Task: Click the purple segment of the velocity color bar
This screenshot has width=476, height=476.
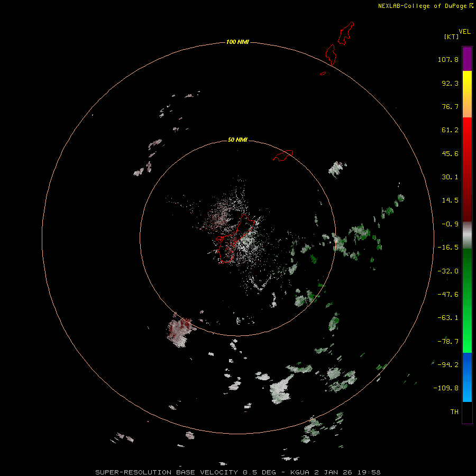Action: coord(467,59)
